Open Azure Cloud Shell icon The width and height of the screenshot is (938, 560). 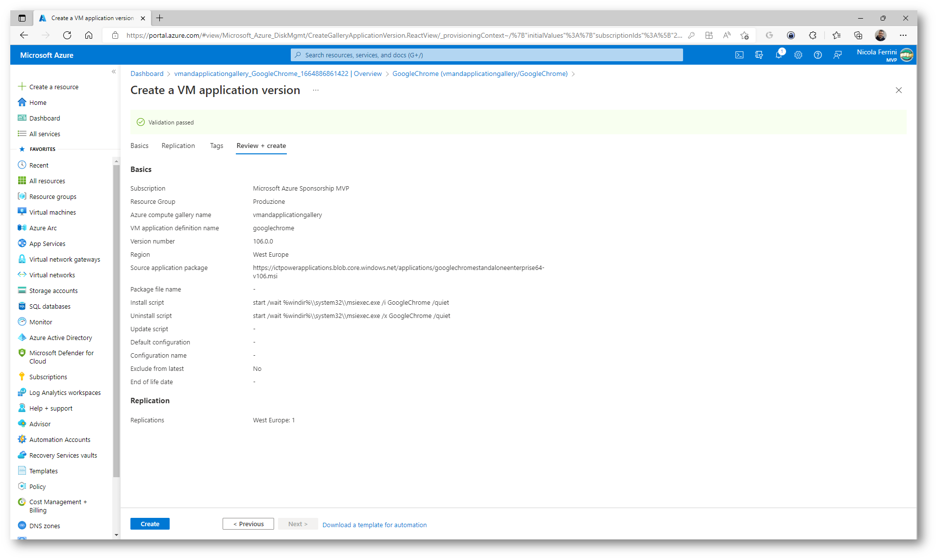[739, 55]
